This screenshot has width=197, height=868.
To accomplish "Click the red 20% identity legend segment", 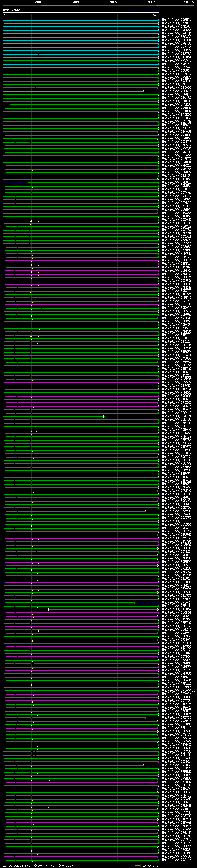I will [x=22, y=6].
